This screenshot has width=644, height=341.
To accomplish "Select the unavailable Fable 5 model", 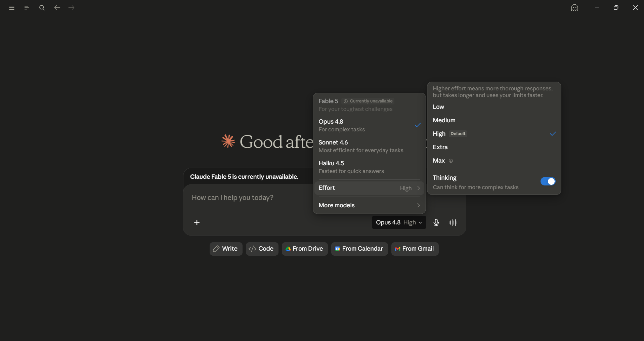I will 369,105.
